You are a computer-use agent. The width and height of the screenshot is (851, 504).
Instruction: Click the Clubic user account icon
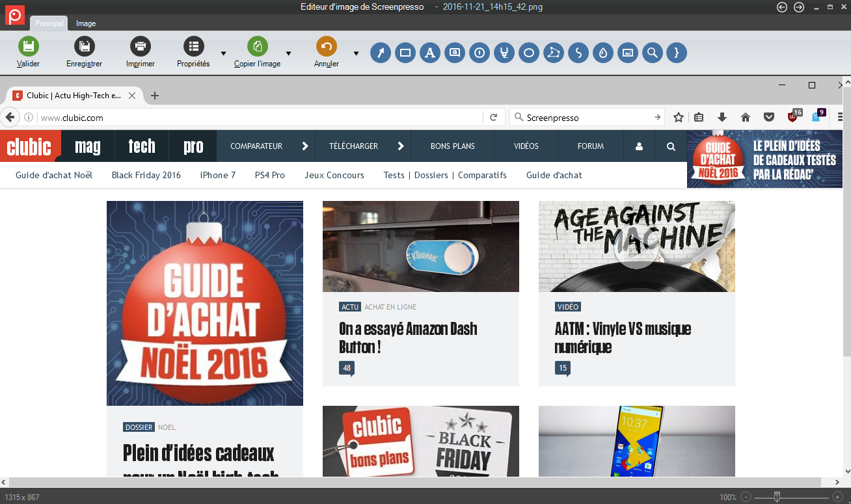point(639,146)
